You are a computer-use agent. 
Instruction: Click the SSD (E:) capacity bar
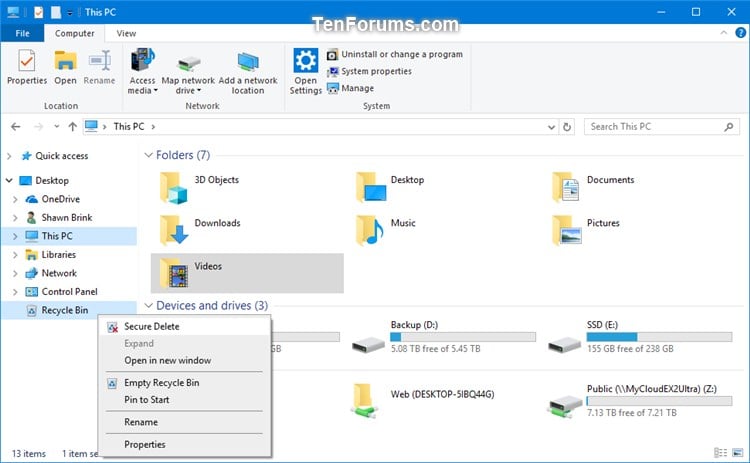[x=659, y=337]
